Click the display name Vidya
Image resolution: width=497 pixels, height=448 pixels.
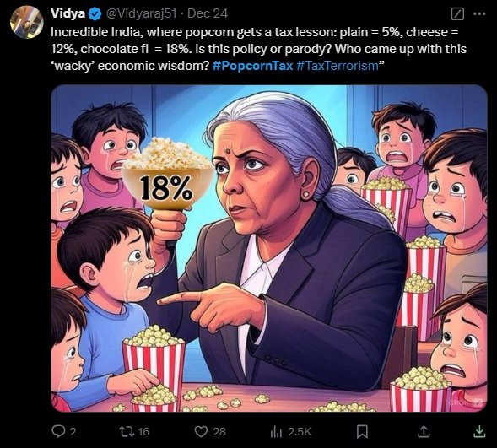tap(68, 13)
